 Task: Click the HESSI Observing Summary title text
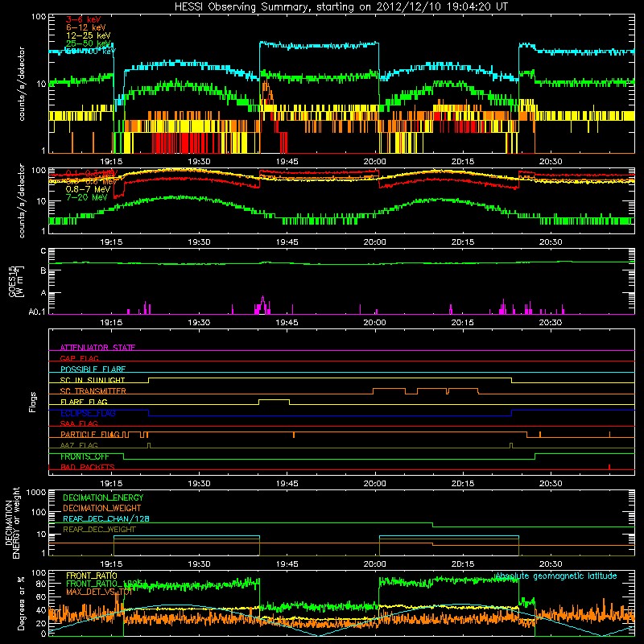341,7
